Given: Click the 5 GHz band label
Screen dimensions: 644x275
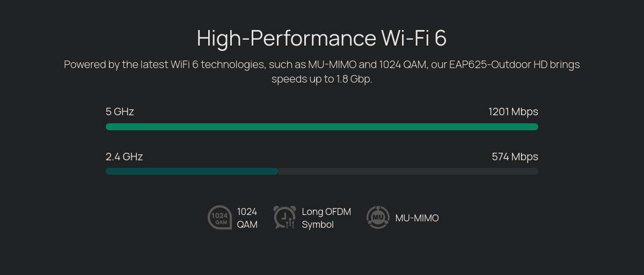Looking at the screenshot, I should coord(120,112).
